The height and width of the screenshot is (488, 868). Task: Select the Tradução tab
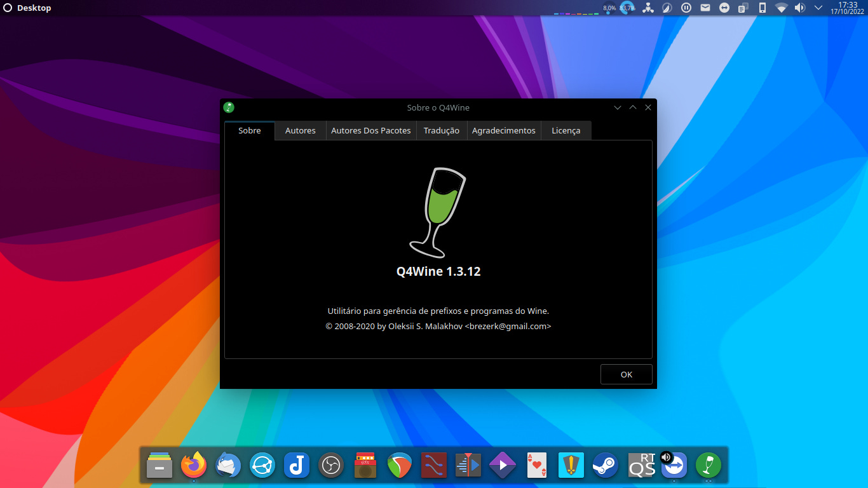tap(442, 130)
